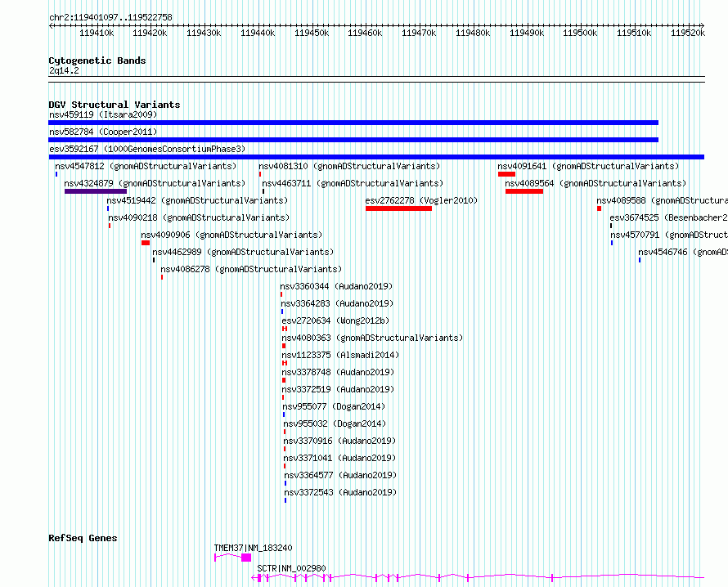The width and height of the screenshot is (728, 587).
Task: Click nsv3378748 (Audano2019) label
Action: [339, 372]
